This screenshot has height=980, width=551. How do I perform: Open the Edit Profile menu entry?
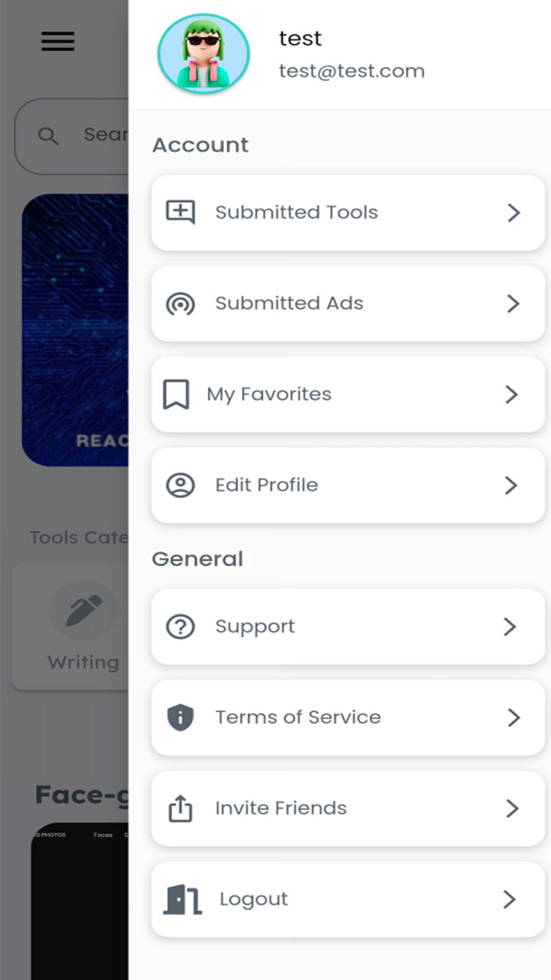coord(348,486)
